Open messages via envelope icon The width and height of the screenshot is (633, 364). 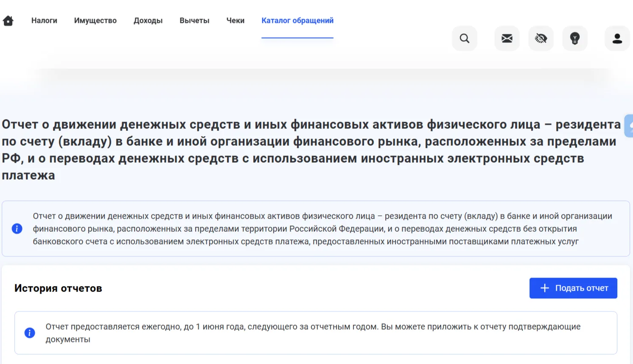tap(507, 39)
